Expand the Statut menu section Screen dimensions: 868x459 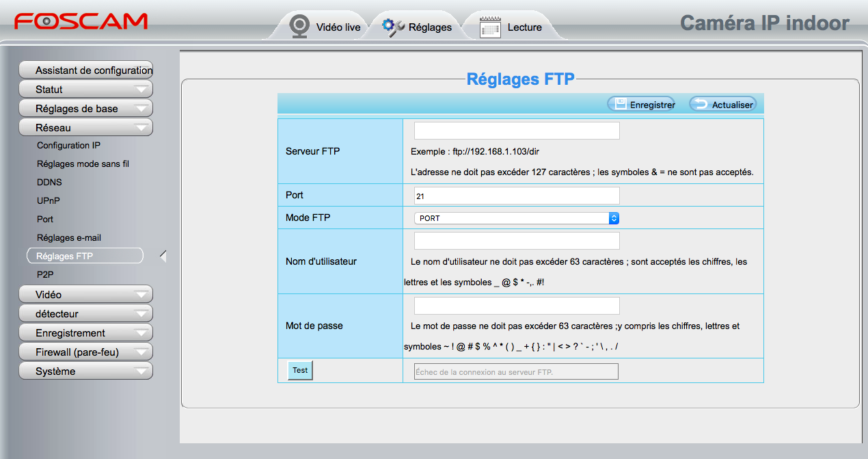point(85,89)
